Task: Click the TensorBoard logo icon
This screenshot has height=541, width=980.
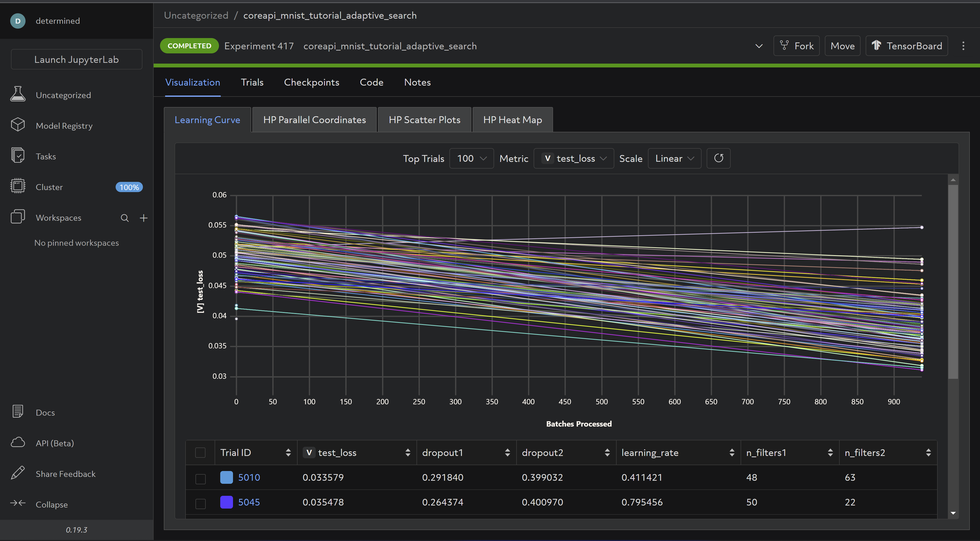Action: 877,45
